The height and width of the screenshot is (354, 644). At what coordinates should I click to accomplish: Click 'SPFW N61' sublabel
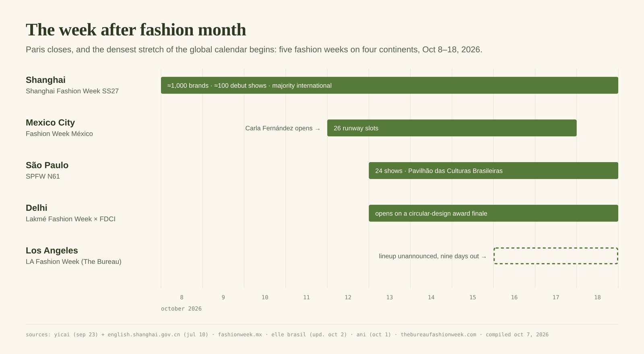pyautogui.click(x=43, y=176)
